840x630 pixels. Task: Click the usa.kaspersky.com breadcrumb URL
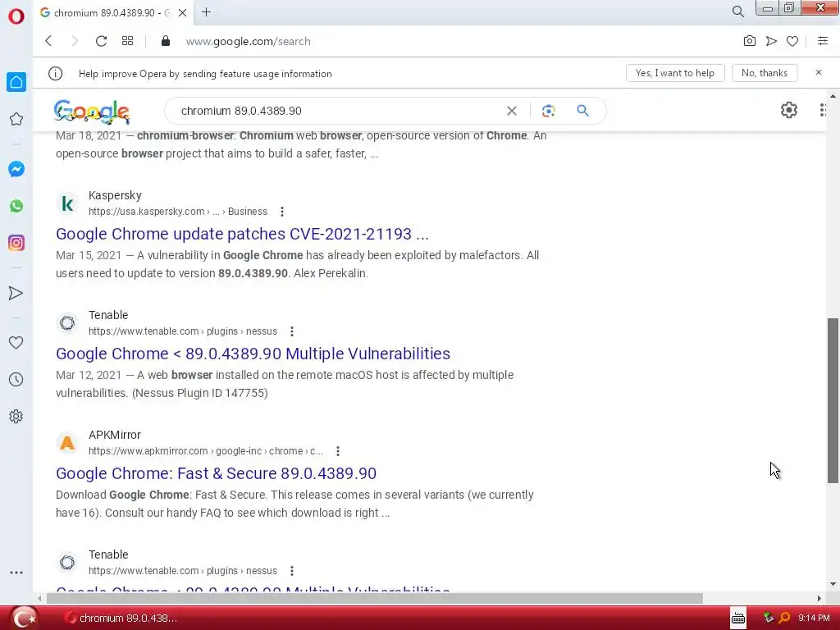pyautogui.click(x=178, y=212)
